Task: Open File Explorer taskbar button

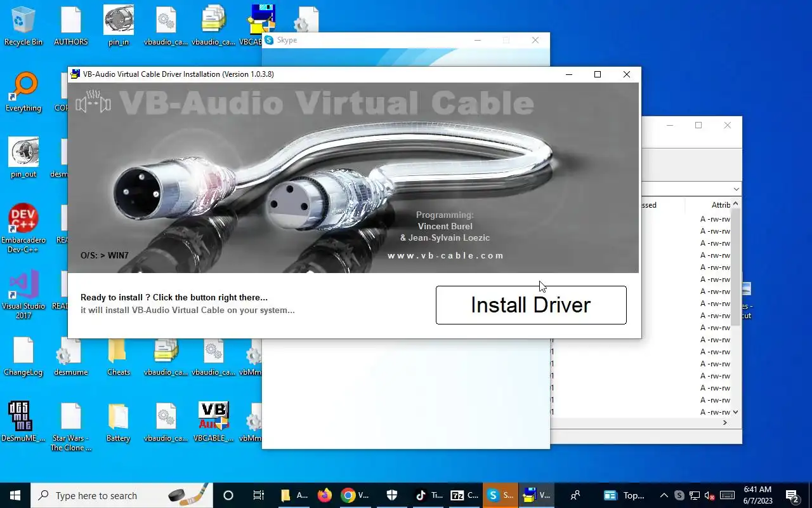Action: pyautogui.click(x=294, y=495)
